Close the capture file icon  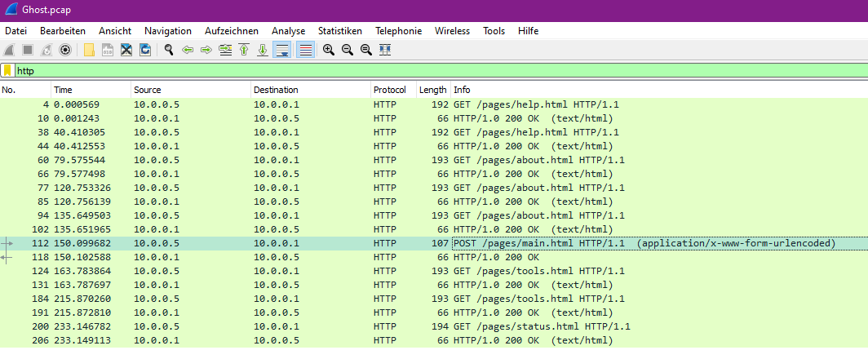tap(126, 50)
